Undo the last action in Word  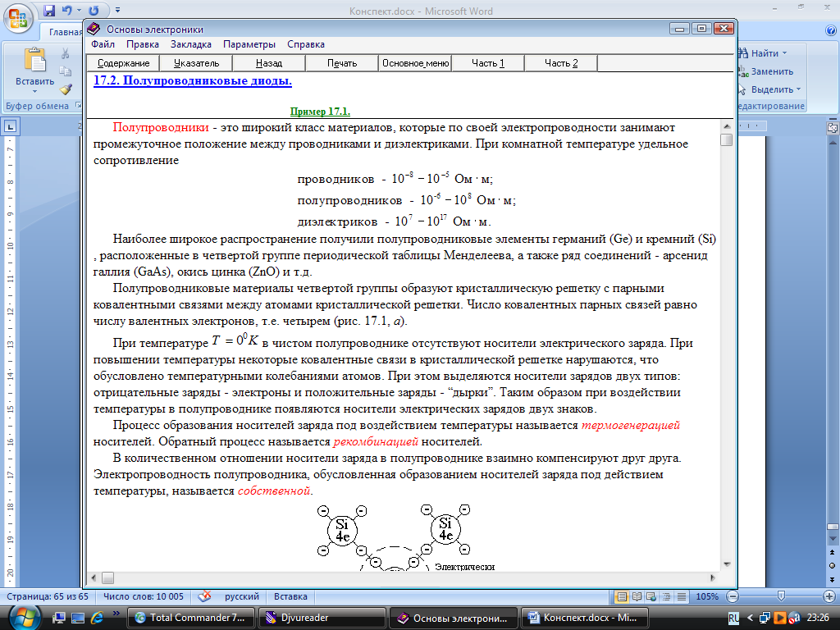tap(67, 10)
